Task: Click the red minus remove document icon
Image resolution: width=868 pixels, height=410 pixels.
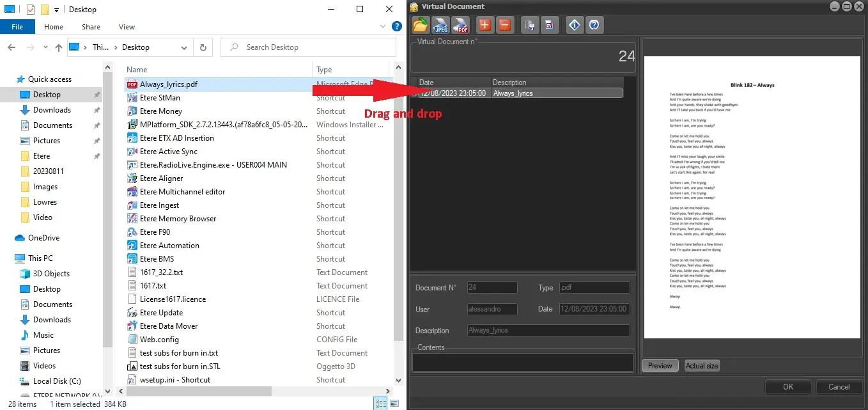Action: (x=504, y=25)
